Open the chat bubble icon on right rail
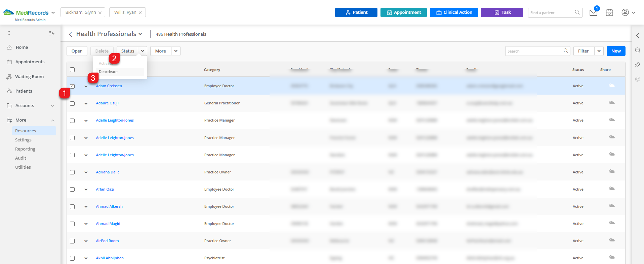 point(638,50)
